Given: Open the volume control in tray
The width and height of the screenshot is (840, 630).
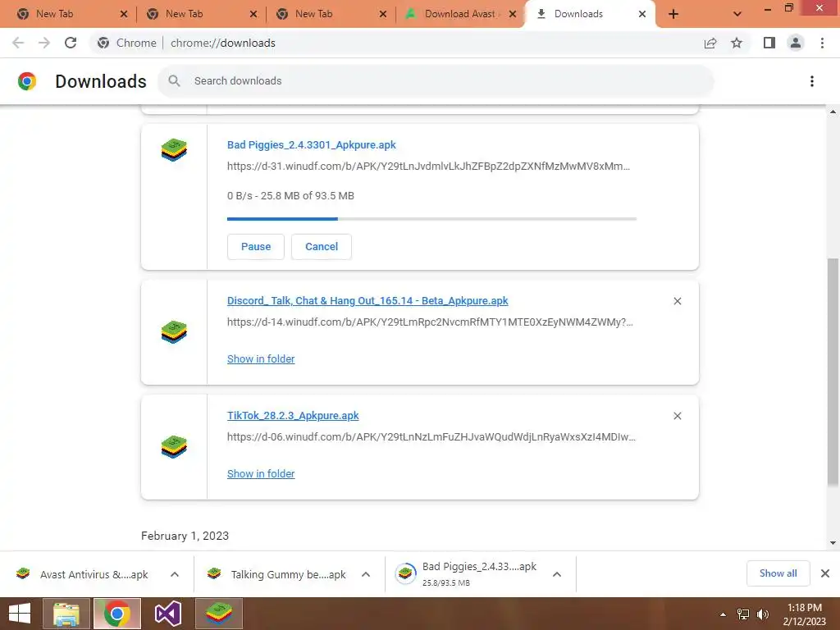Looking at the screenshot, I should 762,614.
